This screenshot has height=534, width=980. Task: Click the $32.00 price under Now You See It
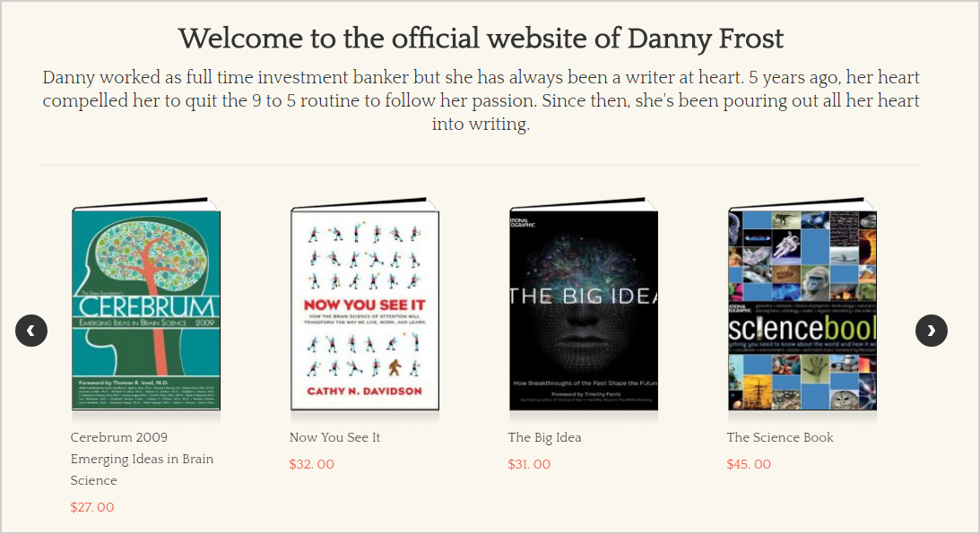click(x=311, y=464)
